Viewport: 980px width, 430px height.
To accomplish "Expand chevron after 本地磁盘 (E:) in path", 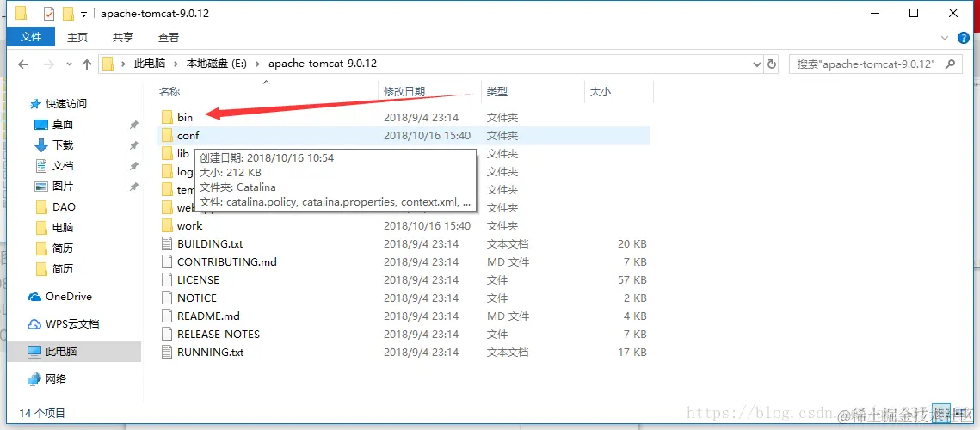I will pyautogui.click(x=257, y=64).
